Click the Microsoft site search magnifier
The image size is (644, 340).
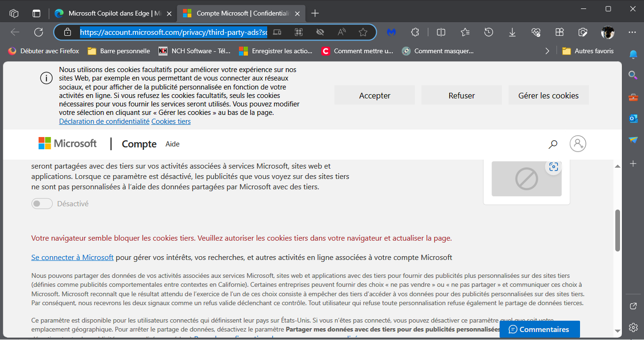(553, 144)
